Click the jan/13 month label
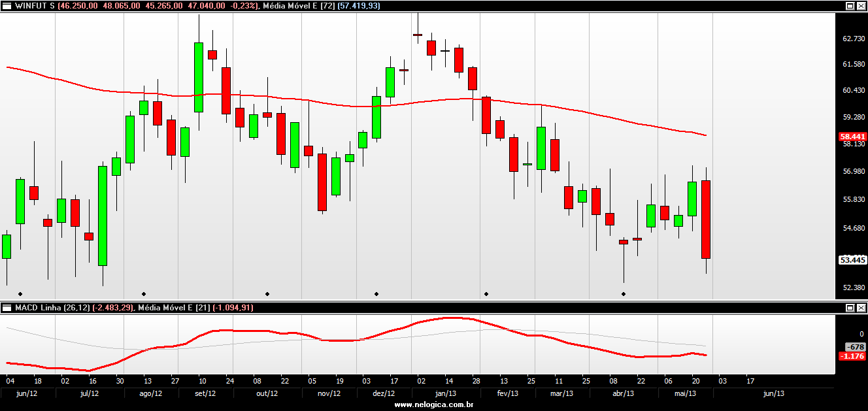 click(x=445, y=393)
